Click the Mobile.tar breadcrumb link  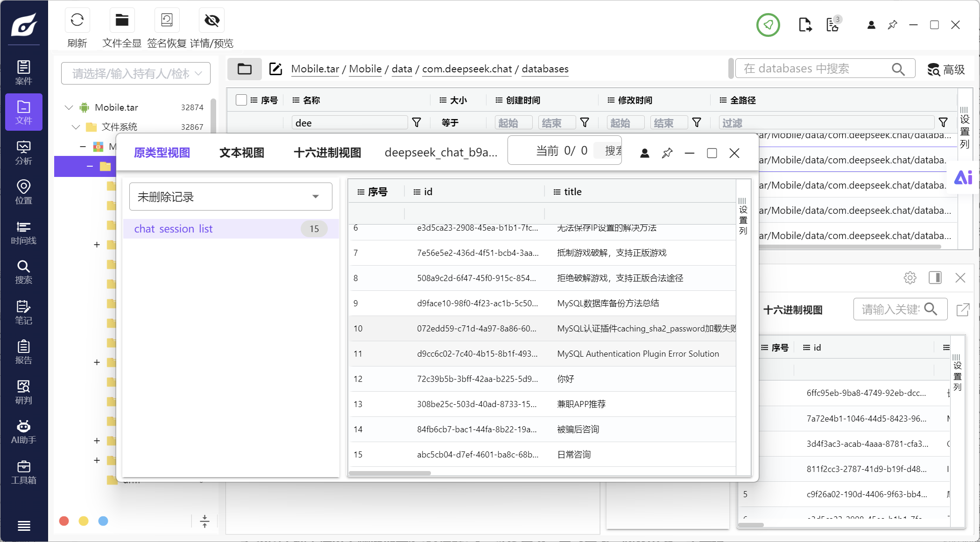[315, 69]
